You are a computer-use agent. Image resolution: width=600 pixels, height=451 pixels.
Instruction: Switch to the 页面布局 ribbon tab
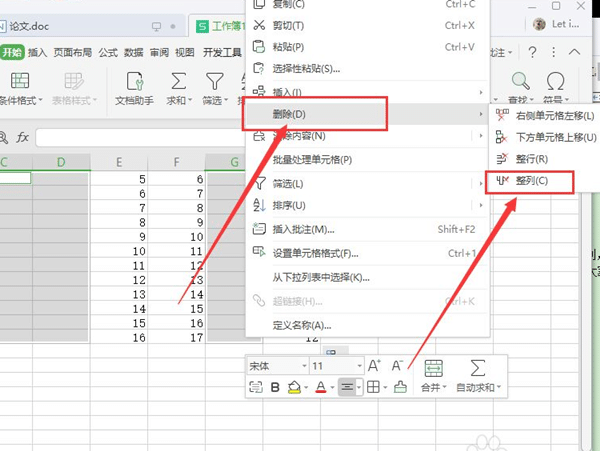click(73, 53)
